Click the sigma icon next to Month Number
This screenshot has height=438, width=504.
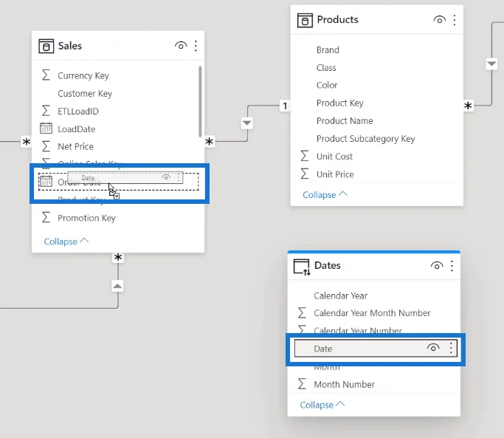click(x=302, y=383)
